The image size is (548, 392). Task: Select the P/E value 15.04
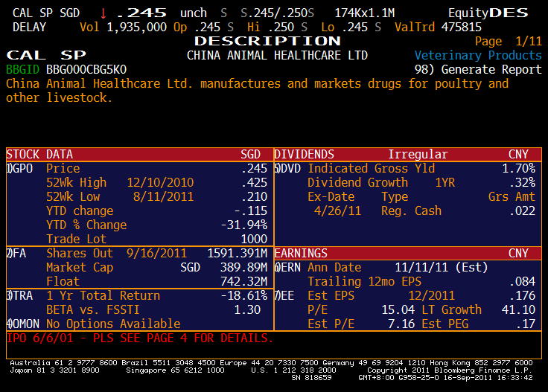point(398,310)
